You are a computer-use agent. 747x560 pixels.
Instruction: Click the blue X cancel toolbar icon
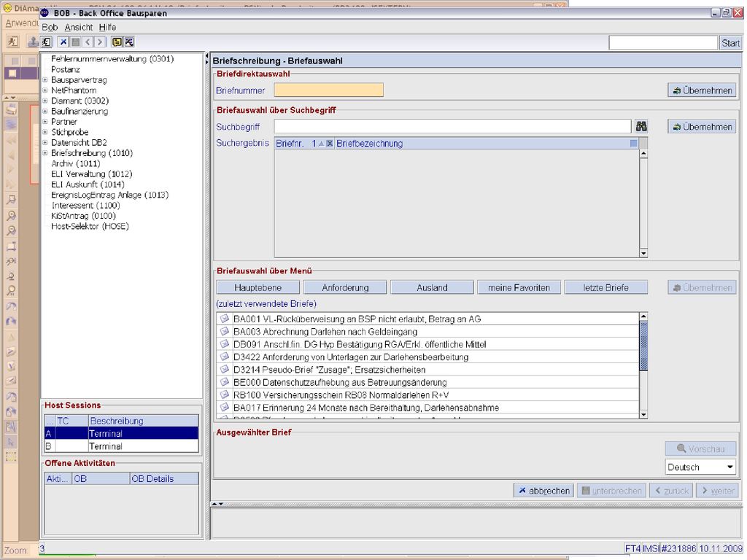click(63, 42)
